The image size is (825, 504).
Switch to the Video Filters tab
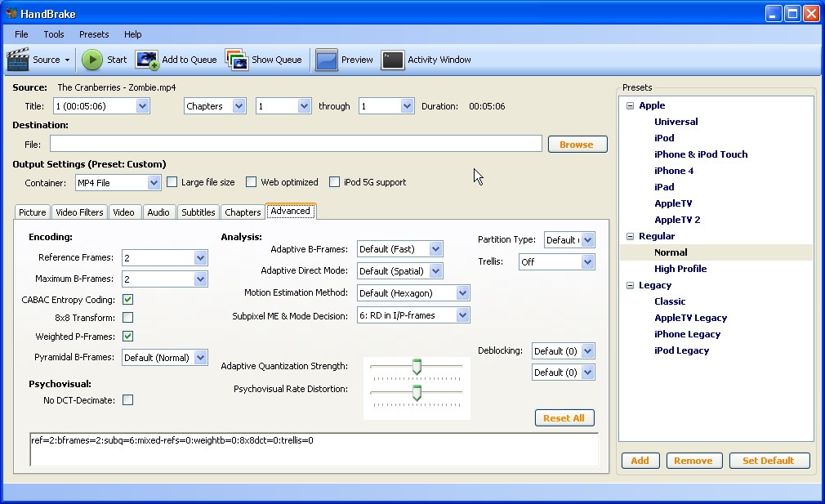click(x=79, y=212)
